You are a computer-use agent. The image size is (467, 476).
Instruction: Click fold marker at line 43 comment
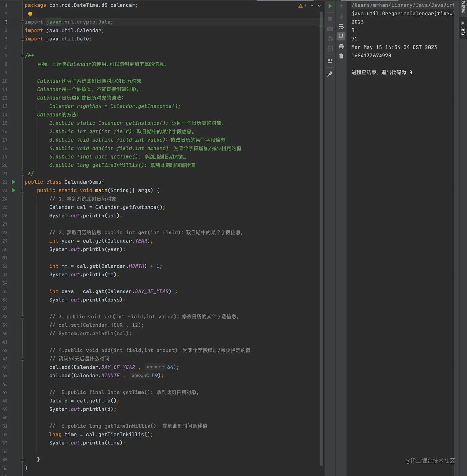(x=23, y=359)
